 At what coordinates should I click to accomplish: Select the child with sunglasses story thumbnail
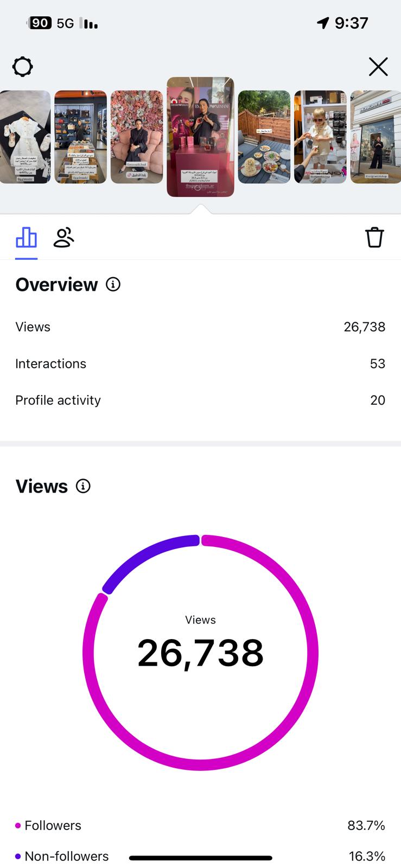click(320, 137)
